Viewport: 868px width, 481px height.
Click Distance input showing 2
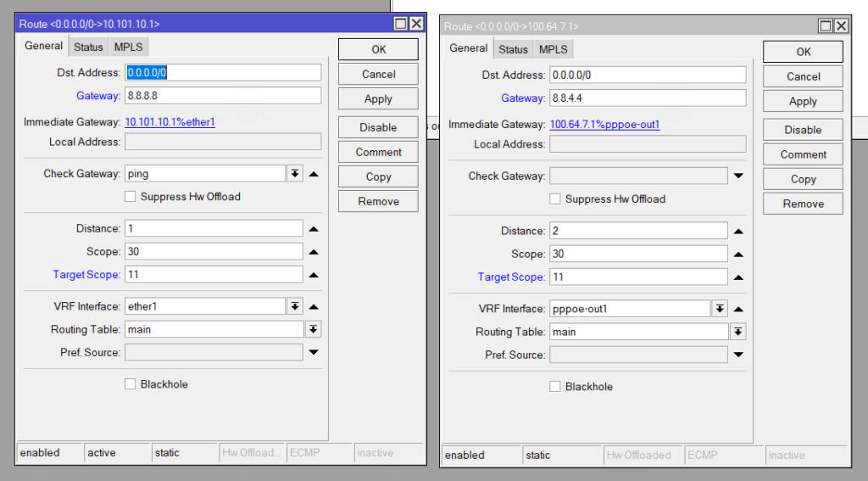tap(638, 231)
